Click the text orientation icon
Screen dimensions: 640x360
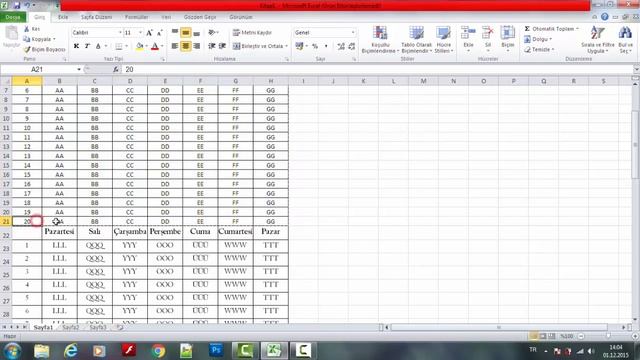coord(211,32)
